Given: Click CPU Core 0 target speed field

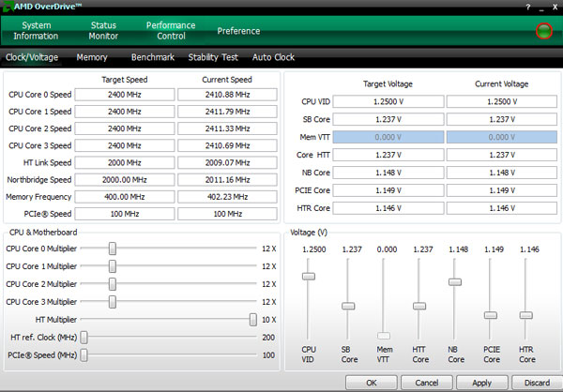Looking at the screenshot, I should (x=125, y=95).
